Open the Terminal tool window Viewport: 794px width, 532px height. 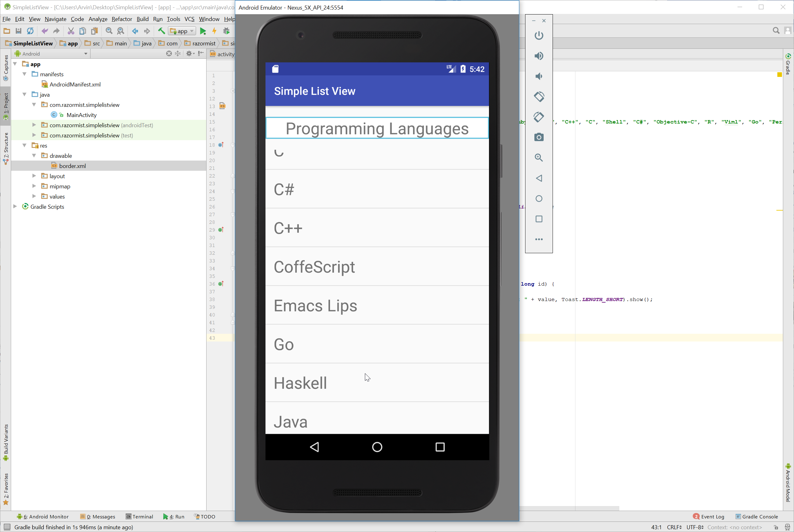(x=140, y=516)
